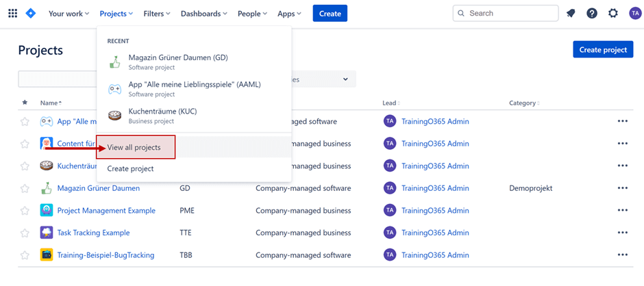Click the blue Create project button
The width and height of the screenshot is (644, 286).
point(602,50)
